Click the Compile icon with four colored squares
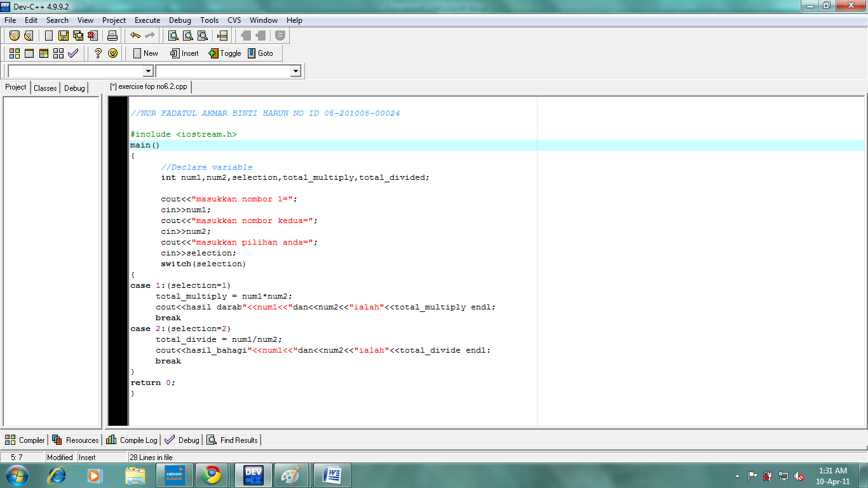Viewport: 868px width, 488px height. pos(14,53)
